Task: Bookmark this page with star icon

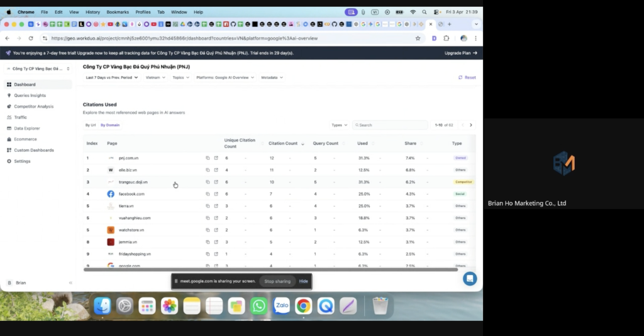Action: (x=418, y=38)
